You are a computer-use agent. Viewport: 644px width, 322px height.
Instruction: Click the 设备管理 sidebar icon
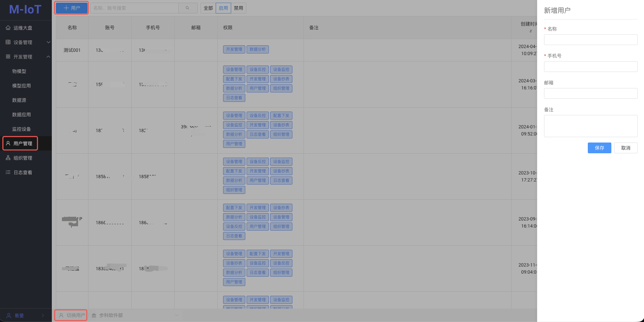pos(8,42)
